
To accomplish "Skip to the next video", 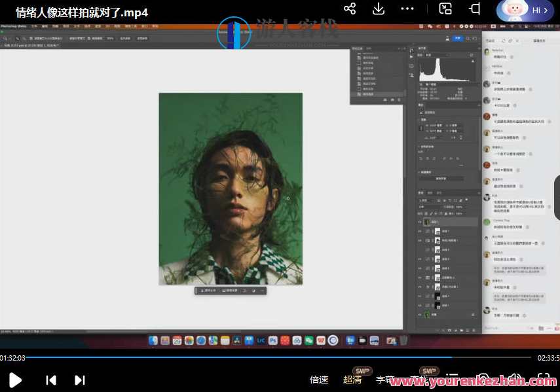I will point(79,380).
